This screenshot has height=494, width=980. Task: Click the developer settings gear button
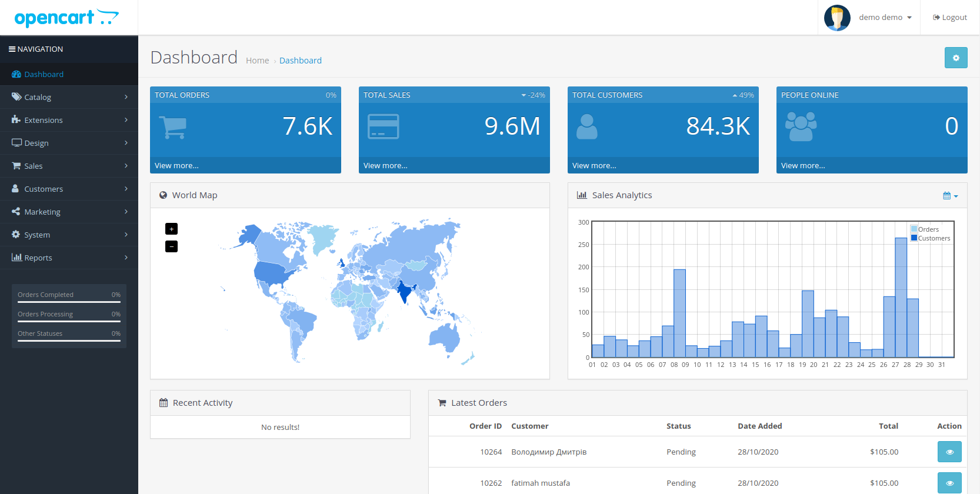[x=955, y=58]
